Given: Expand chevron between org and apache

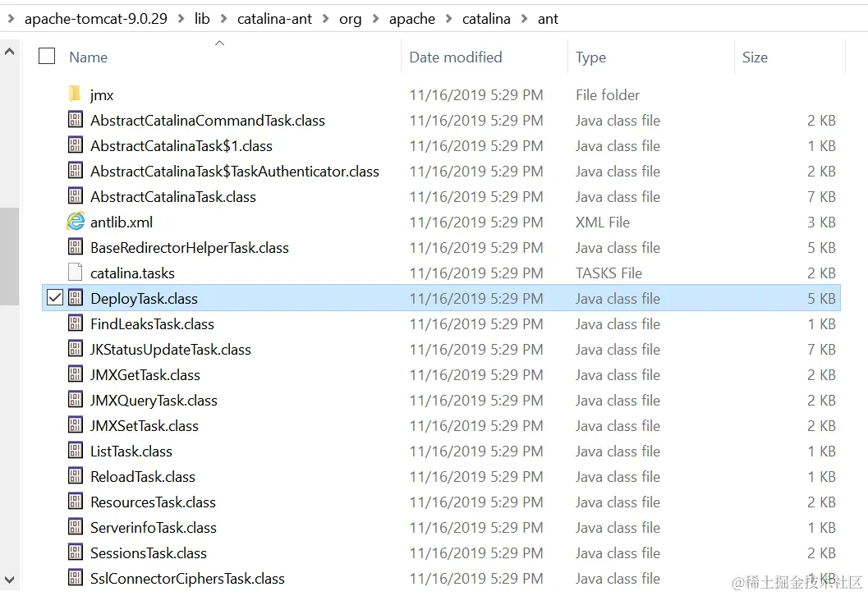Looking at the screenshot, I should click(x=376, y=19).
